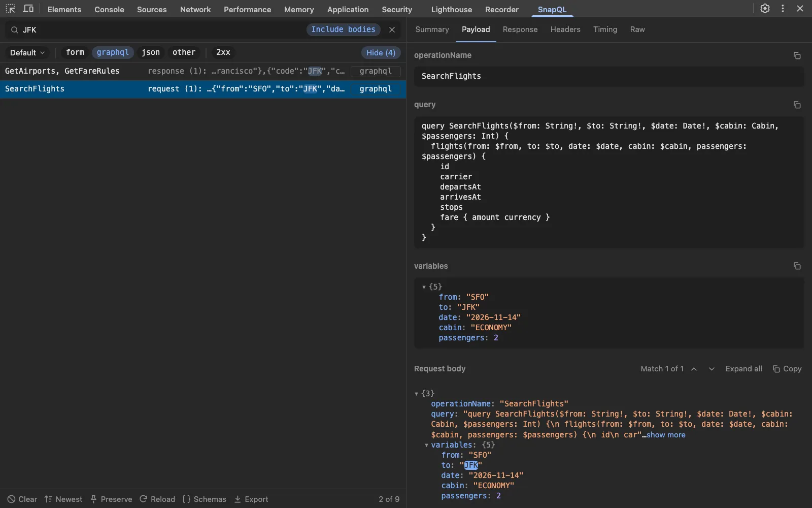Open the DevTools three-dot more menu
Screen dimensions: 812x508
tap(783, 9)
